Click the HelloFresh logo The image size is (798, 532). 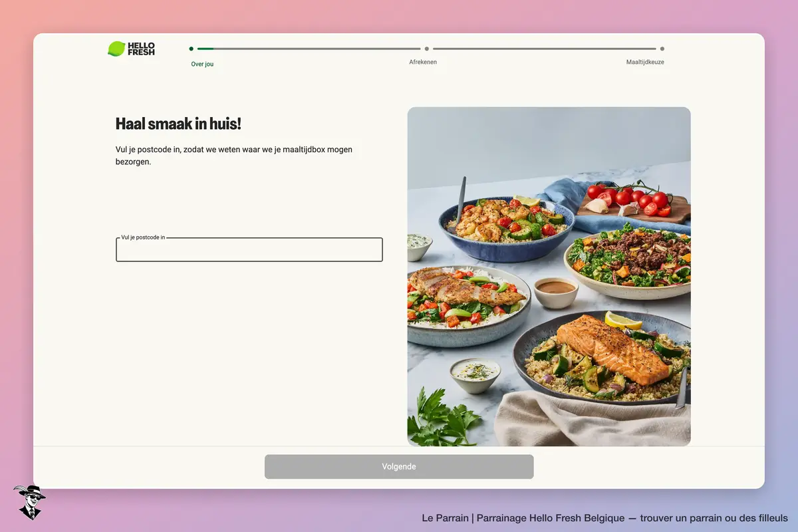131,49
